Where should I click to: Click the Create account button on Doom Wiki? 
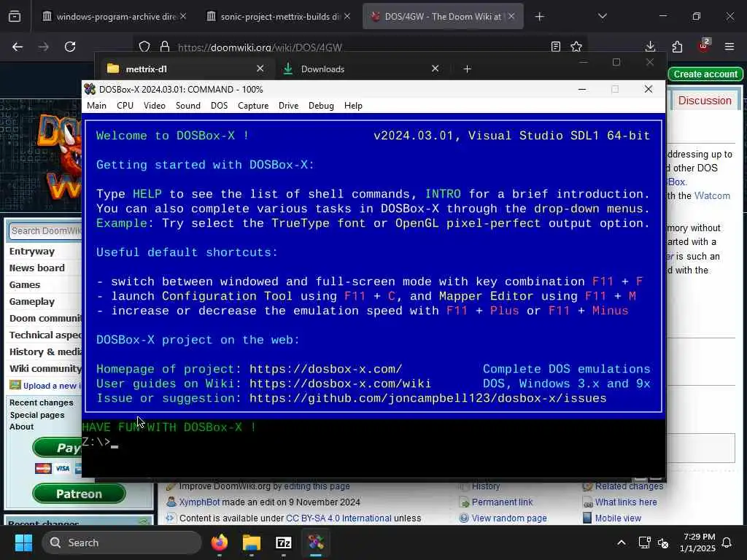705,74
